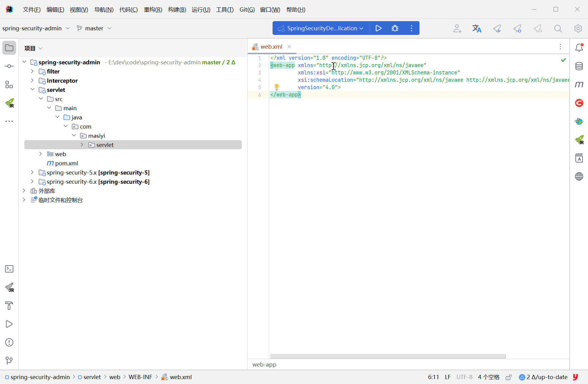This screenshot has height=384, width=588.
Task: Open the Build hammer tool window
Action: coord(9,306)
